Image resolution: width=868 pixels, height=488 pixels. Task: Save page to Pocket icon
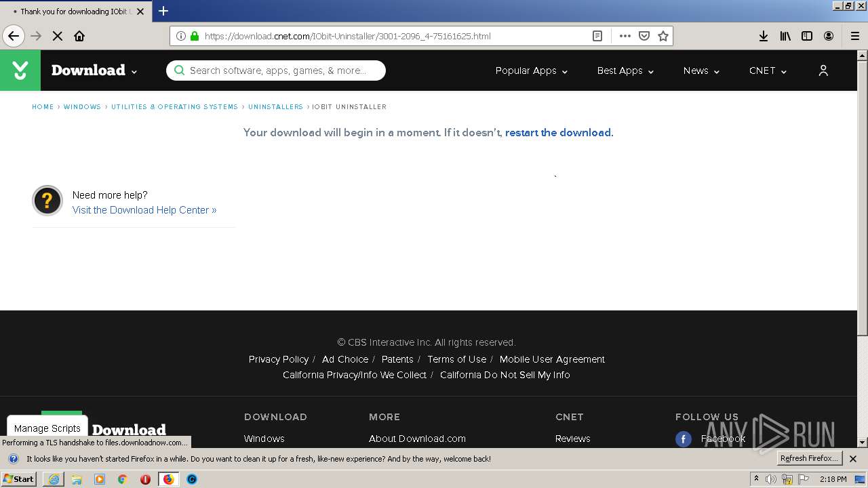(x=644, y=36)
